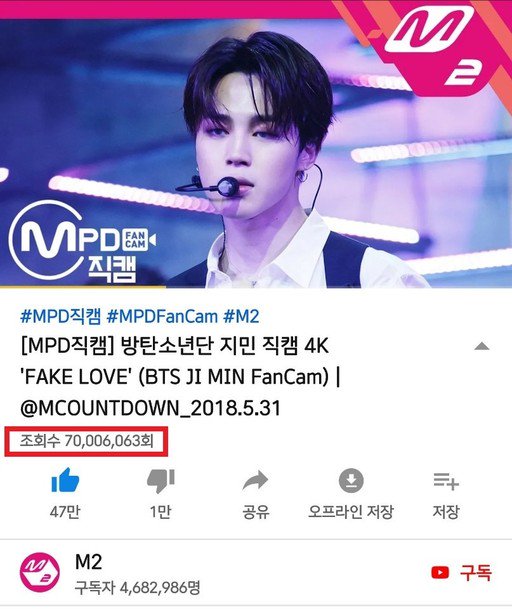
Task: Collapse the video description with the up arrow
Action: pyautogui.click(x=482, y=346)
